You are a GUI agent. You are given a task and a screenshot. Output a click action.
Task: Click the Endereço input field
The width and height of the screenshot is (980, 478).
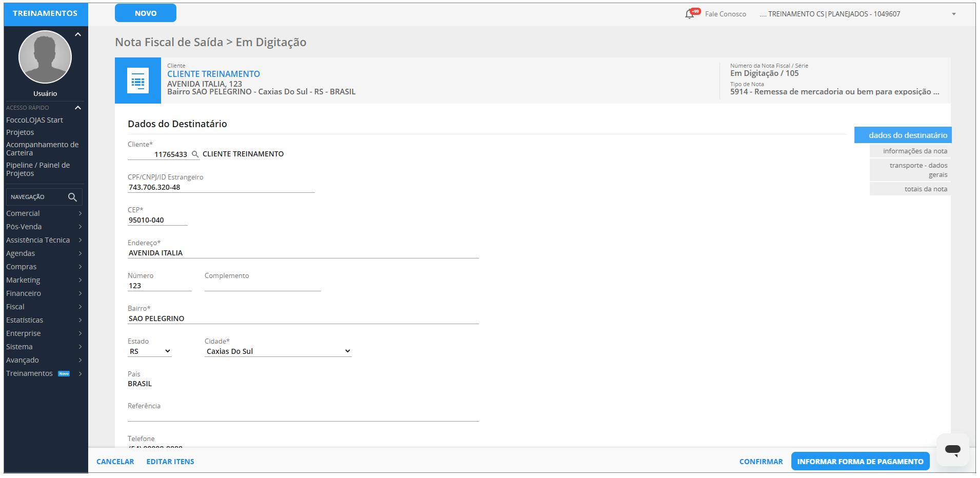click(x=303, y=253)
